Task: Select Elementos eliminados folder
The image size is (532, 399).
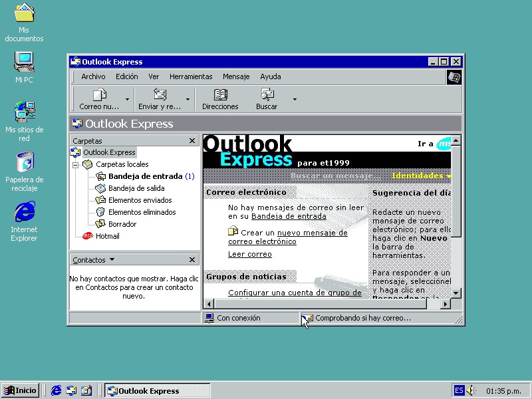Action: click(x=136, y=212)
